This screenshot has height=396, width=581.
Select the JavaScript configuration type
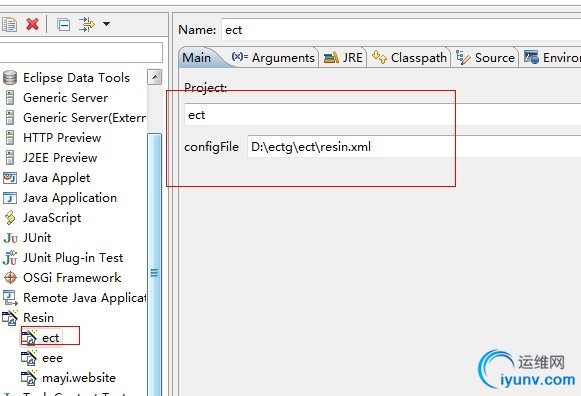[x=52, y=218]
